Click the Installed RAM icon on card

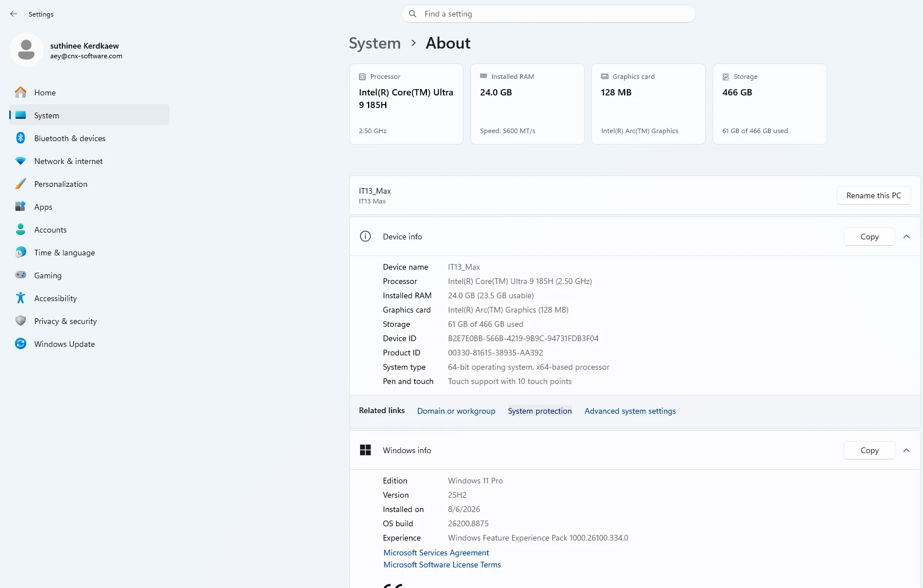484,76
